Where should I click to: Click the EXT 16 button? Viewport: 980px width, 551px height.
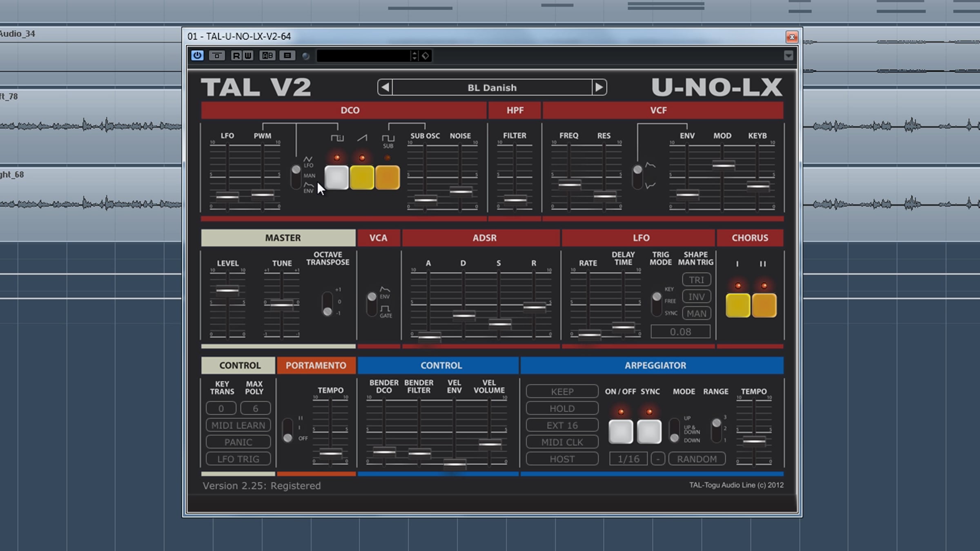tap(562, 425)
